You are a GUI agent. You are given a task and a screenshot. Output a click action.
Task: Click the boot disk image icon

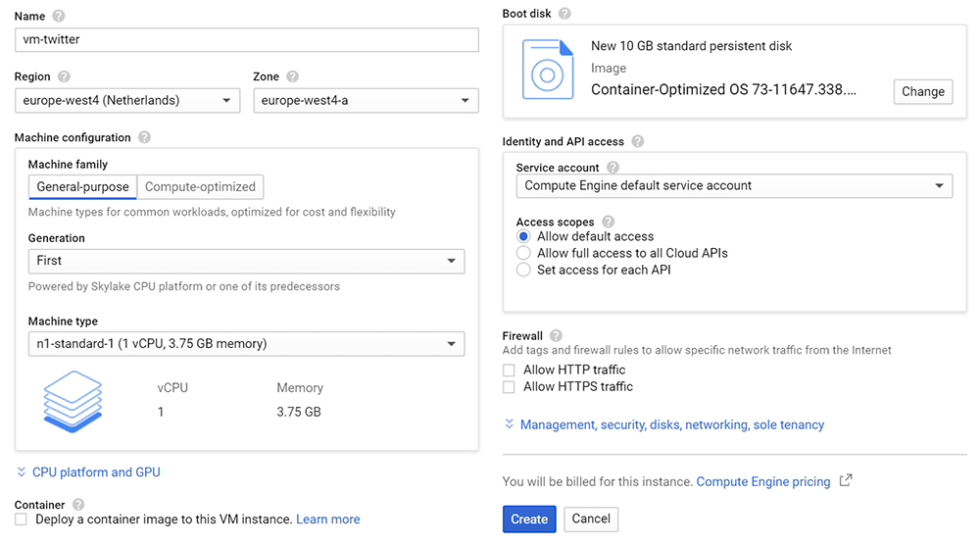(548, 70)
